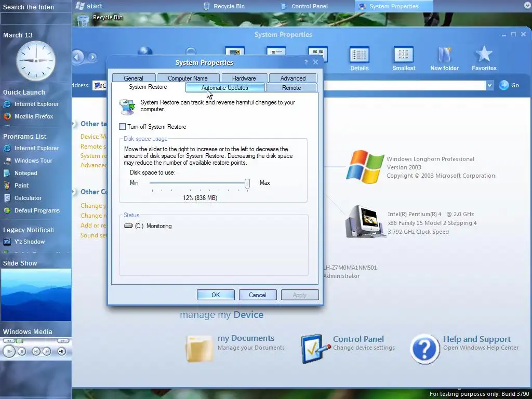The width and height of the screenshot is (532, 399).
Task: Click the sidebar analog clock
Action: [x=36, y=60]
